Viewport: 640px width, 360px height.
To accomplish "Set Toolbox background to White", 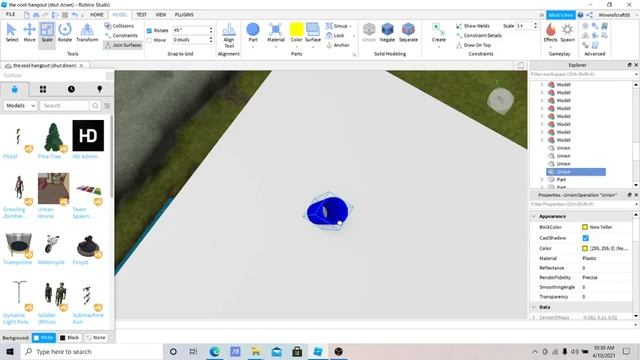I will (44, 338).
